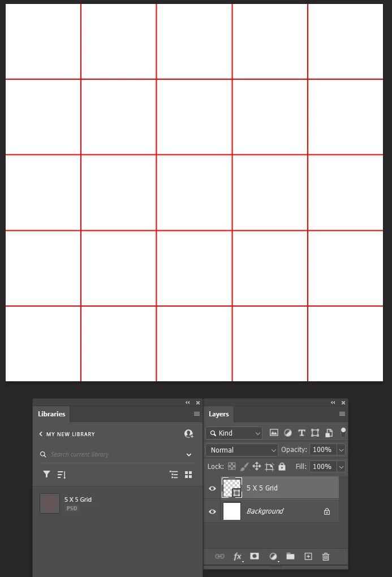Link layers using chain icon

click(x=219, y=557)
